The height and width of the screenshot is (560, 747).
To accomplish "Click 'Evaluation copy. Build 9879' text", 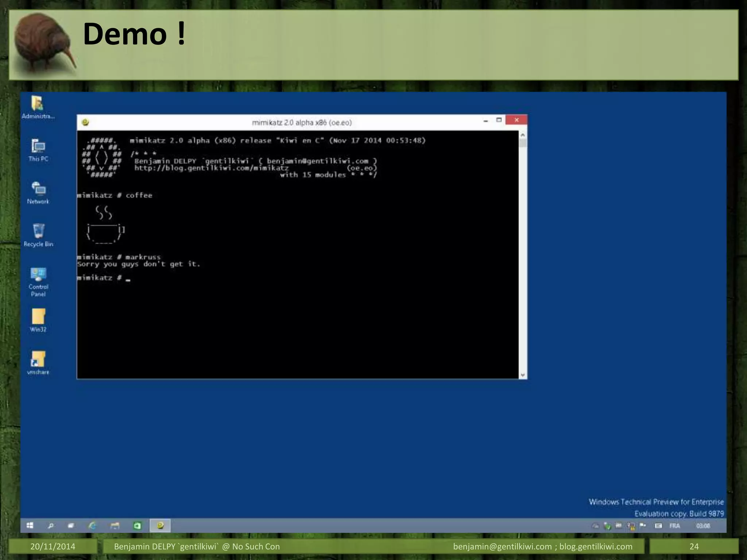I will (679, 514).
